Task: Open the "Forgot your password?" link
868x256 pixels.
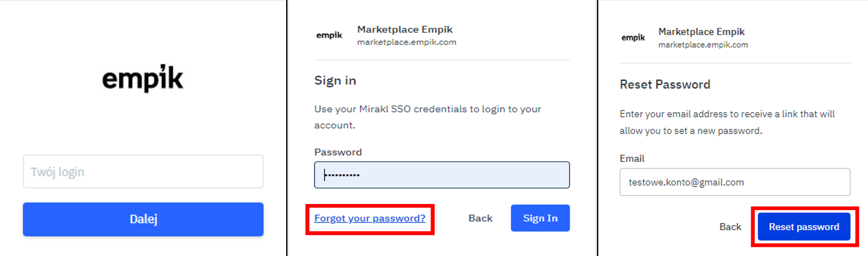Action: coord(370,218)
